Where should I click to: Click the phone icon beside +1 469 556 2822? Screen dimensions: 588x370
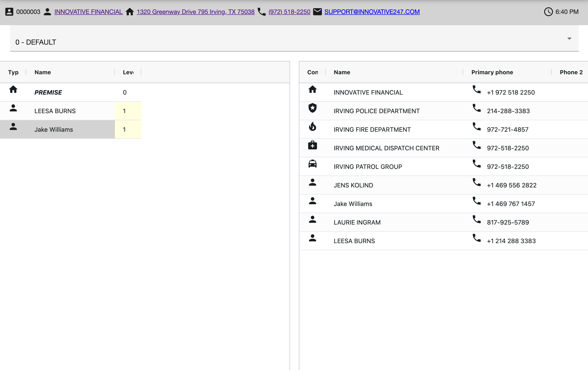[477, 182]
